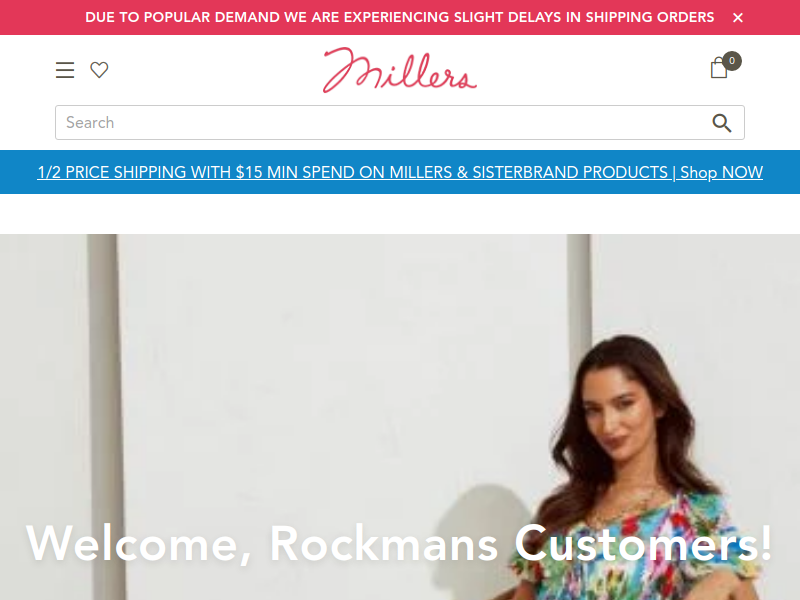
Task: Click the shipping delays announcement text
Action: click(x=399, y=17)
